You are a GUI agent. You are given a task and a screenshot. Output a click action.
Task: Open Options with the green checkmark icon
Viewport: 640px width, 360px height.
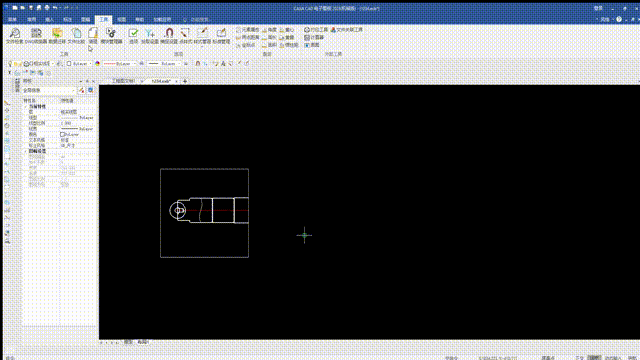pyautogui.click(x=133, y=36)
